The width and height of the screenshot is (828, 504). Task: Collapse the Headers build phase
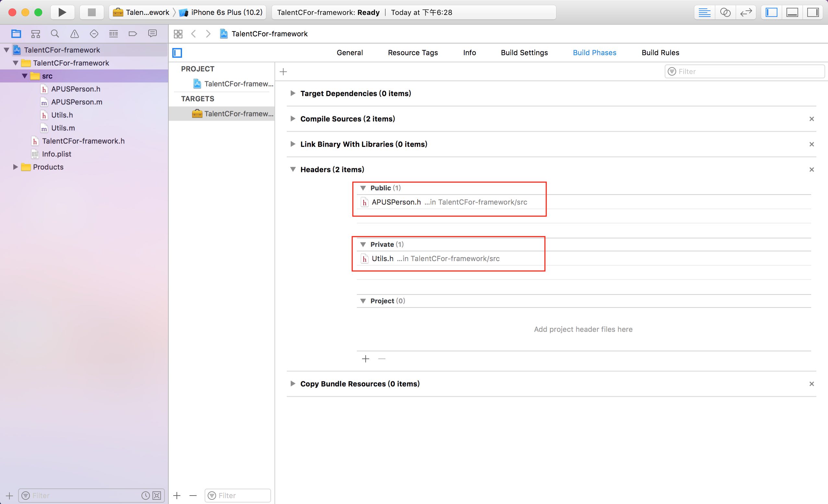tap(293, 169)
